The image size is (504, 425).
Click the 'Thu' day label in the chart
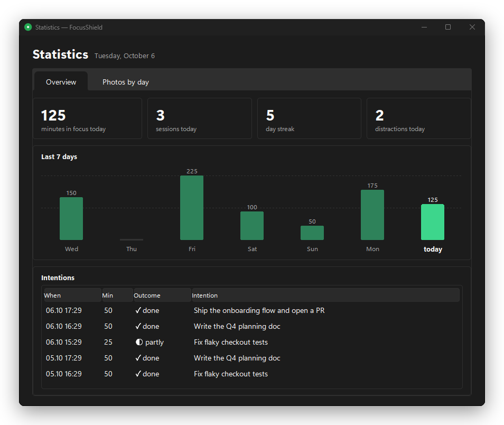(x=132, y=248)
